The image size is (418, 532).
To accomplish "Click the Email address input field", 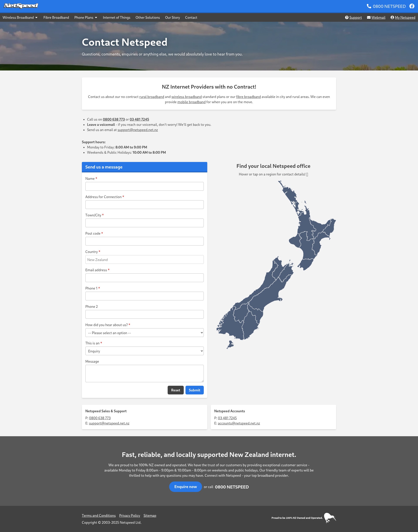I will [144, 278].
